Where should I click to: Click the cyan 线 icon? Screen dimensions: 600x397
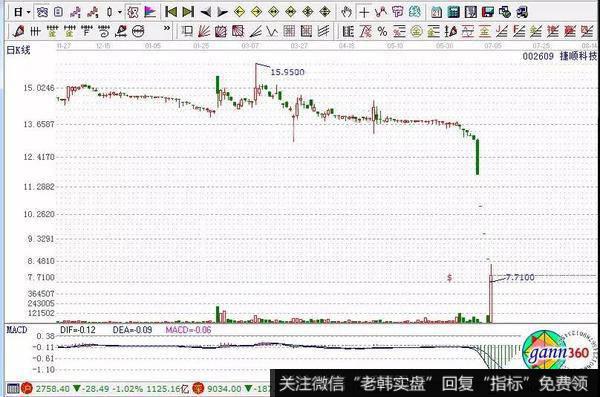[415, 12]
